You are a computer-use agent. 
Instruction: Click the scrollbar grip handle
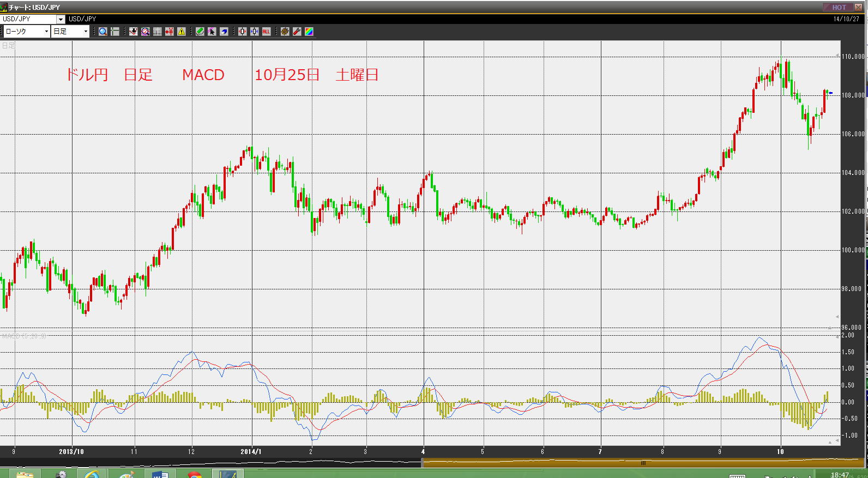pos(643,463)
